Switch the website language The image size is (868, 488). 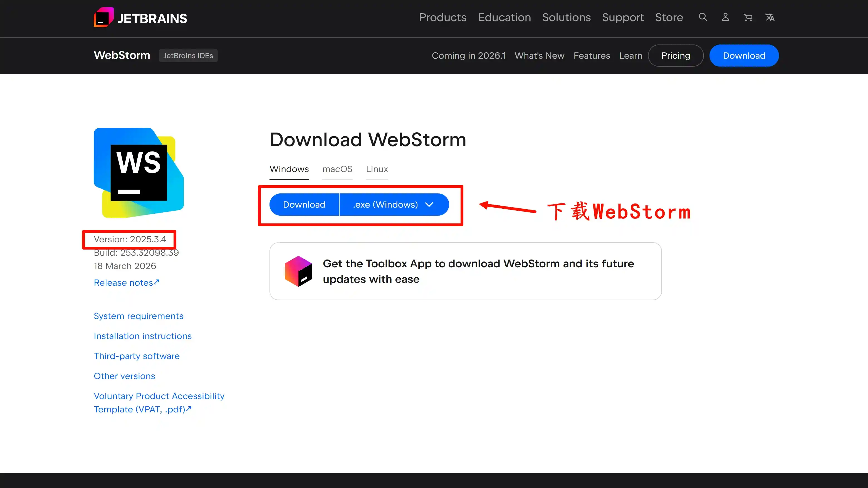[x=770, y=17]
